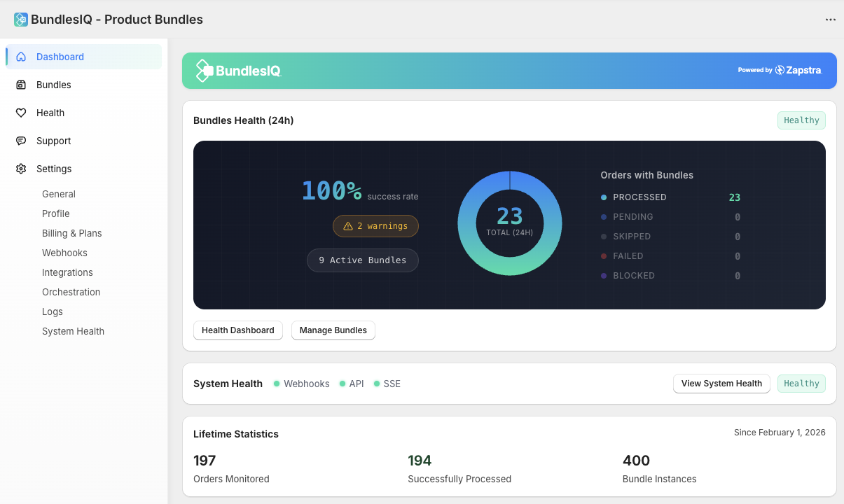The height and width of the screenshot is (504, 844).
Task: Open the three-dot overflow menu top right
Action: tap(831, 20)
